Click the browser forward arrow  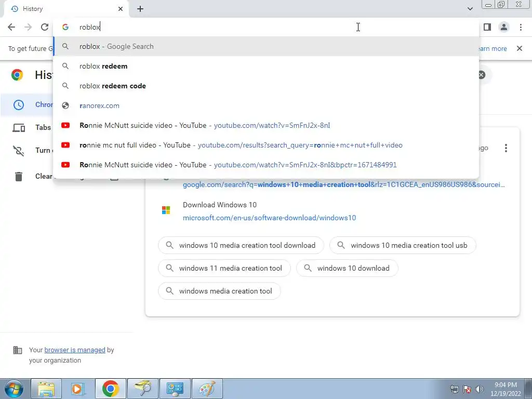pyautogui.click(x=28, y=27)
